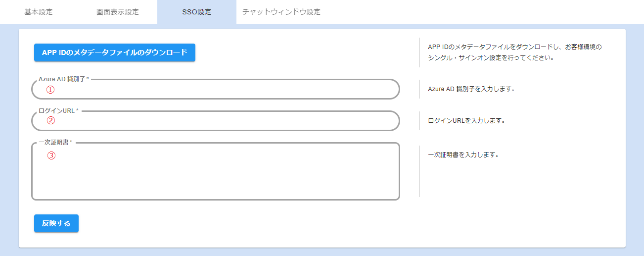Open the 基本設定 tab
Viewport: 644px width, 256px height.
pyautogui.click(x=39, y=12)
